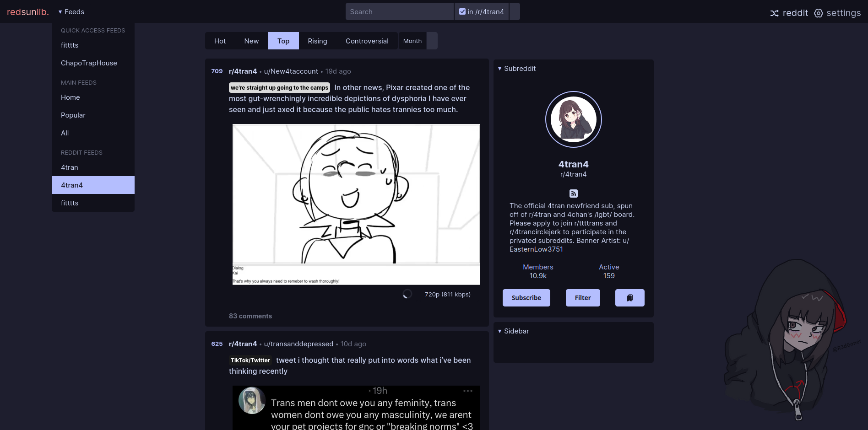The height and width of the screenshot is (430, 868).
Task: Open the Home feed
Action: pos(93,97)
